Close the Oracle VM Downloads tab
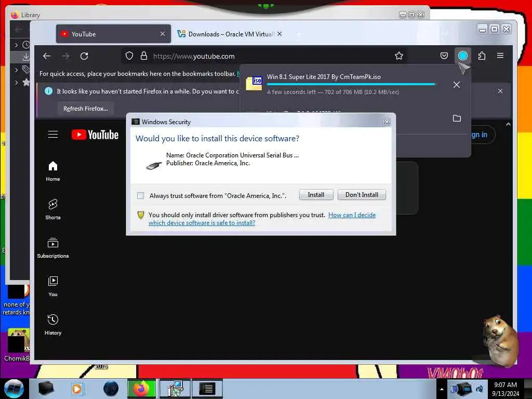This screenshot has width=532, height=399. point(279,34)
